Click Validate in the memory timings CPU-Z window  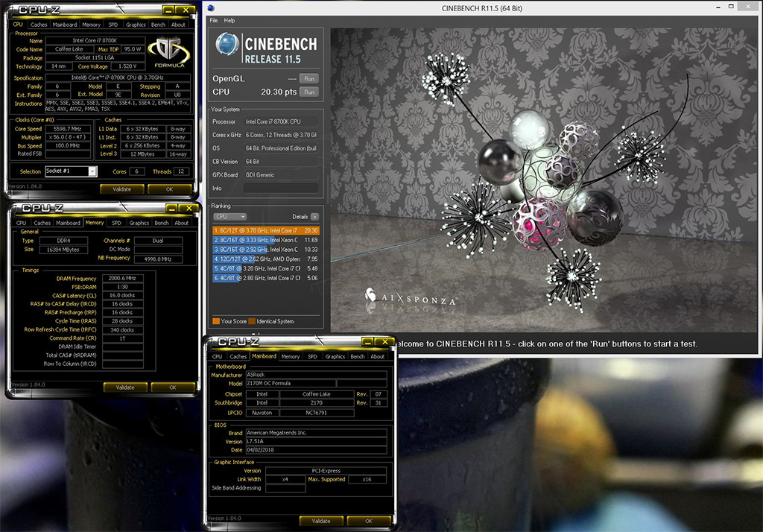click(125, 387)
